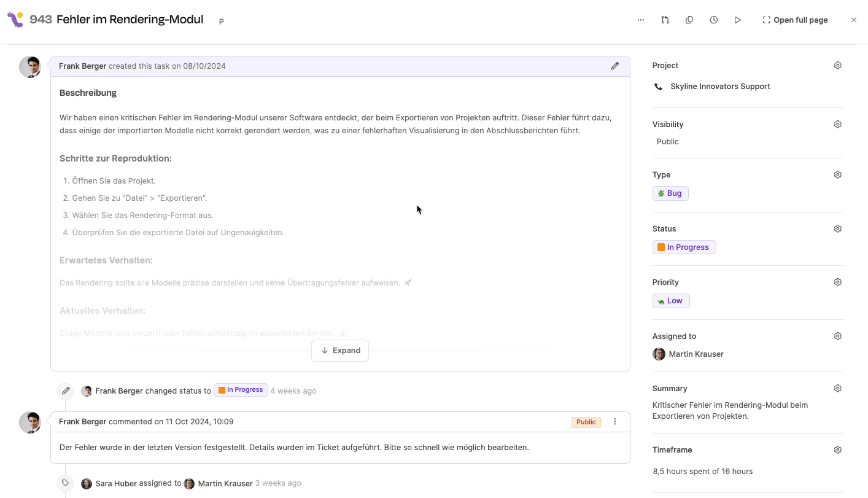
Task: Open the Bug type dropdown
Action: pyautogui.click(x=670, y=193)
